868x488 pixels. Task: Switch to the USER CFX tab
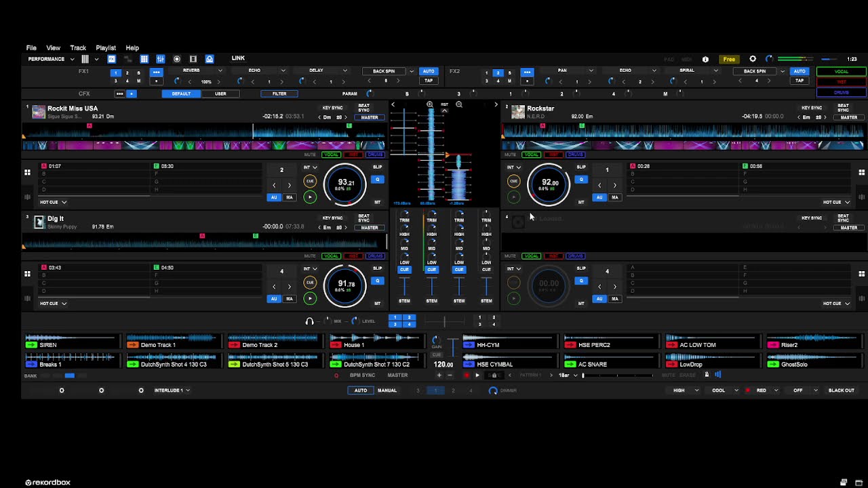coord(220,94)
